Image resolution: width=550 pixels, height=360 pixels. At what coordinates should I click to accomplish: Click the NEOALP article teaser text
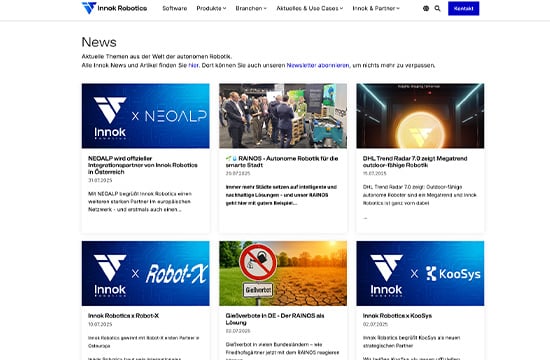pos(140,201)
